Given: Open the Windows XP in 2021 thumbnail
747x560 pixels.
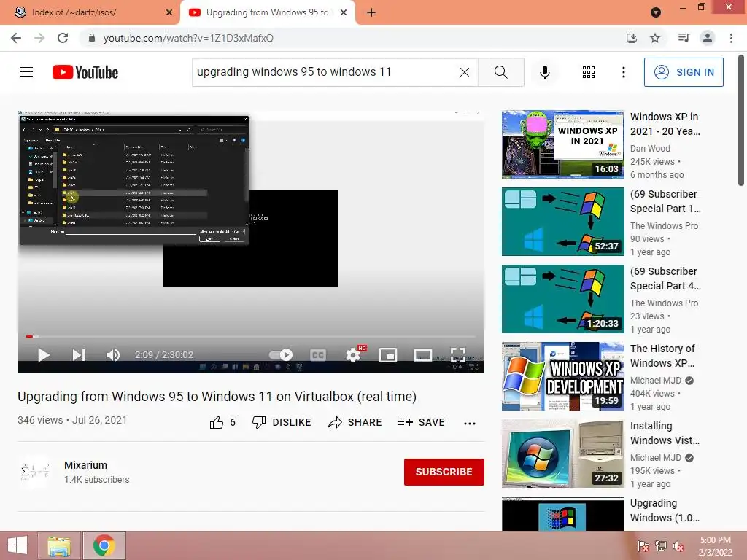Looking at the screenshot, I should click(x=562, y=144).
